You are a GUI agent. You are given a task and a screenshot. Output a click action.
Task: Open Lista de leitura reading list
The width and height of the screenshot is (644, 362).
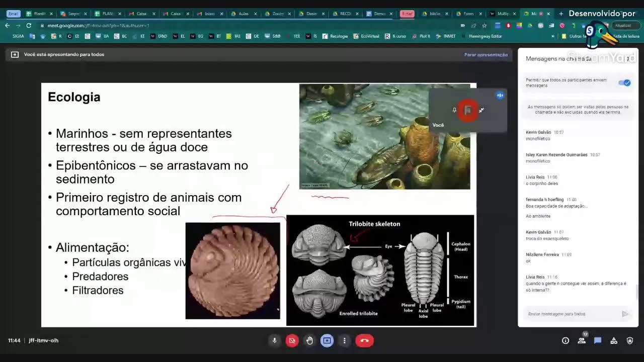pyautogui.click(x=627, y=36)
